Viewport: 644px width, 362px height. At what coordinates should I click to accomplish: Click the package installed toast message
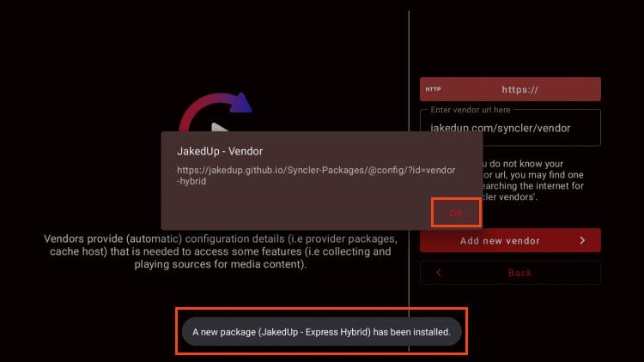[322, 332]
